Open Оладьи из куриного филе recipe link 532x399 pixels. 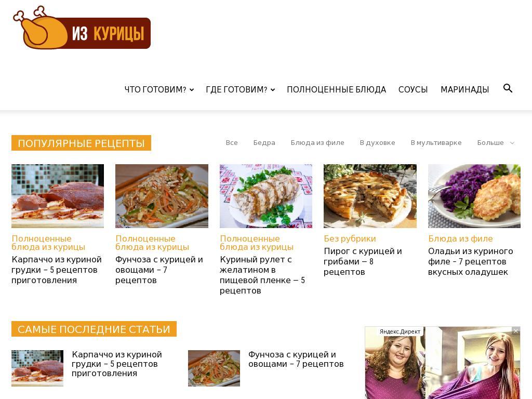(470, 262)
